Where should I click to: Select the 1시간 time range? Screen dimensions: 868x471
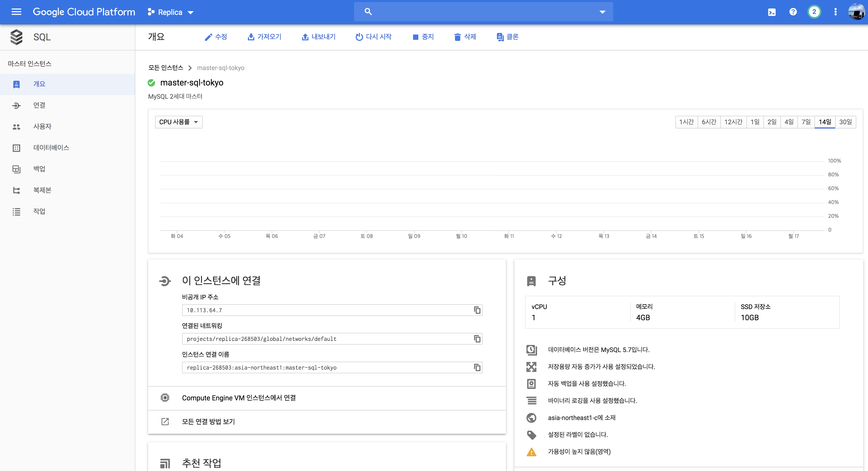tap(687, 122)
